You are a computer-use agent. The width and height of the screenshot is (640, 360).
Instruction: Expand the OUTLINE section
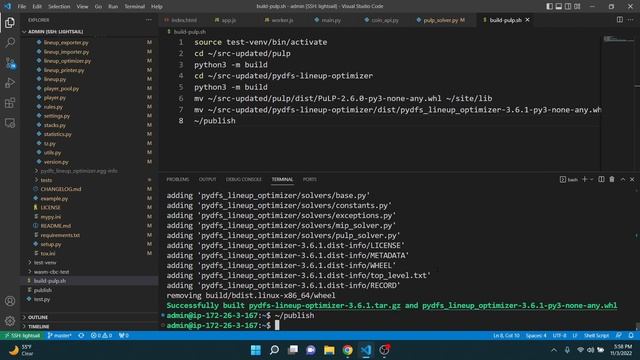[38, 317]
